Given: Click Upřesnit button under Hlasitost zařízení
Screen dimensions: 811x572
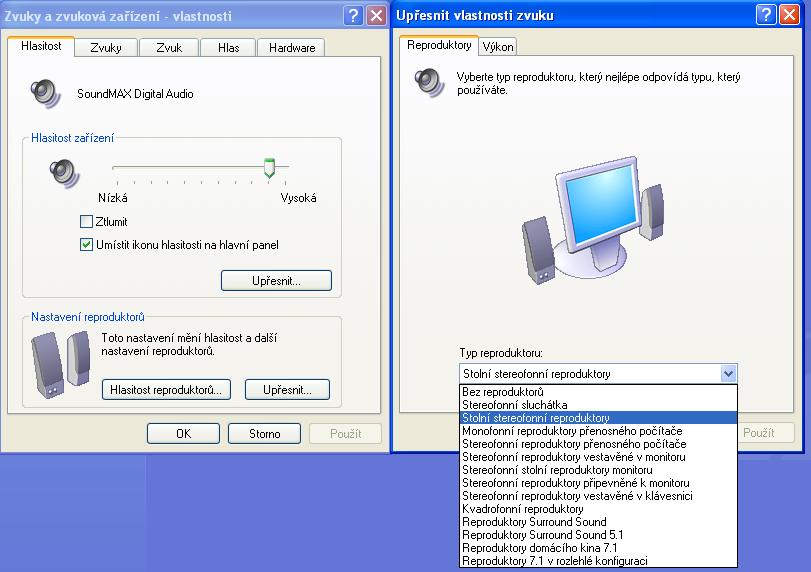Looking at the screenshot, I should (276, 281).
